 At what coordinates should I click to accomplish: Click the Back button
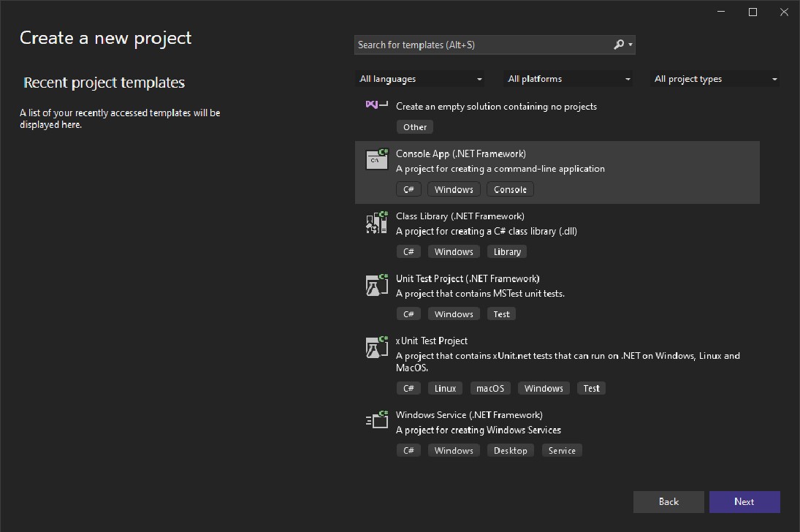pos(668,501)
